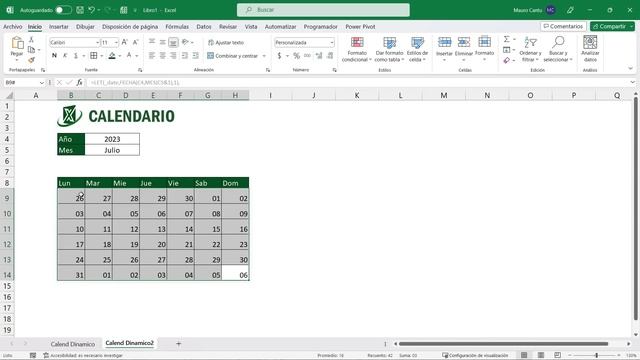
Task: Click the Borrar eraser icon
Action: 507,60
